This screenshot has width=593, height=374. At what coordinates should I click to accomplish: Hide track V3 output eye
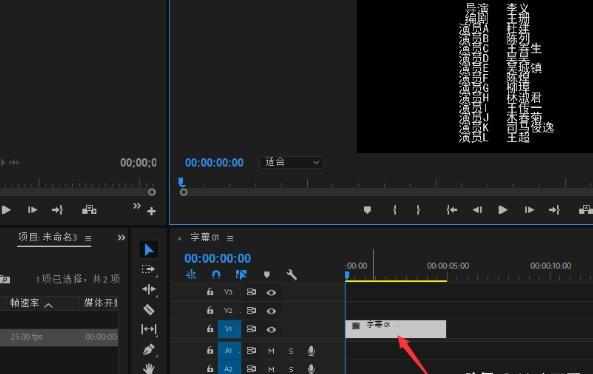pos(271,292)
